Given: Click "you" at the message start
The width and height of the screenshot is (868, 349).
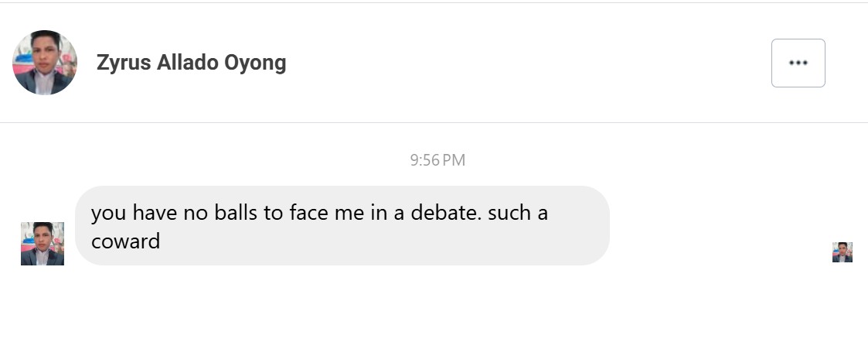Looking at the screenshot, I should click(107, 213).
